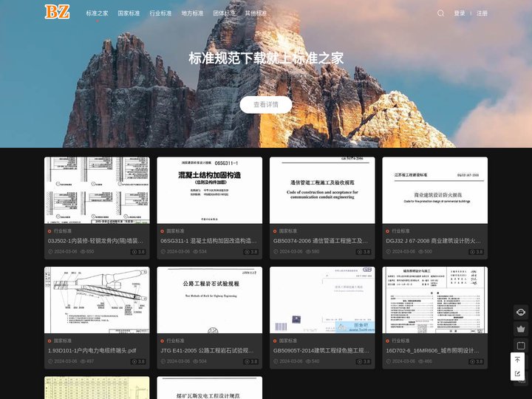Open the 行业标准 nav tab
The image size is (532, 399).
click(160, 13)
